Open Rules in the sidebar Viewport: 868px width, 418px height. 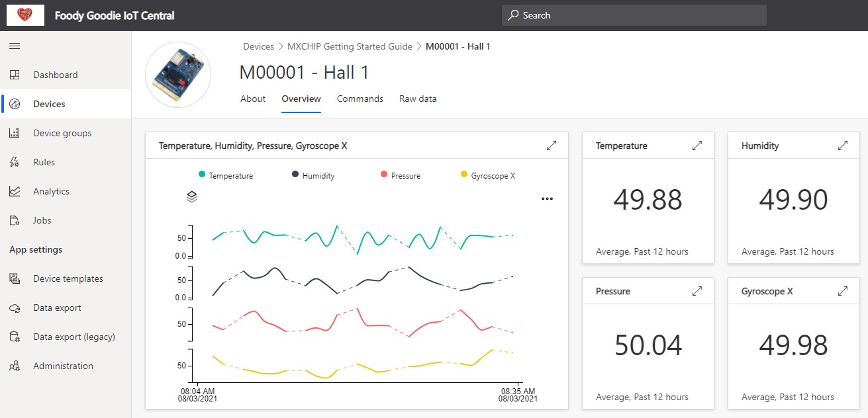point(66,162)
